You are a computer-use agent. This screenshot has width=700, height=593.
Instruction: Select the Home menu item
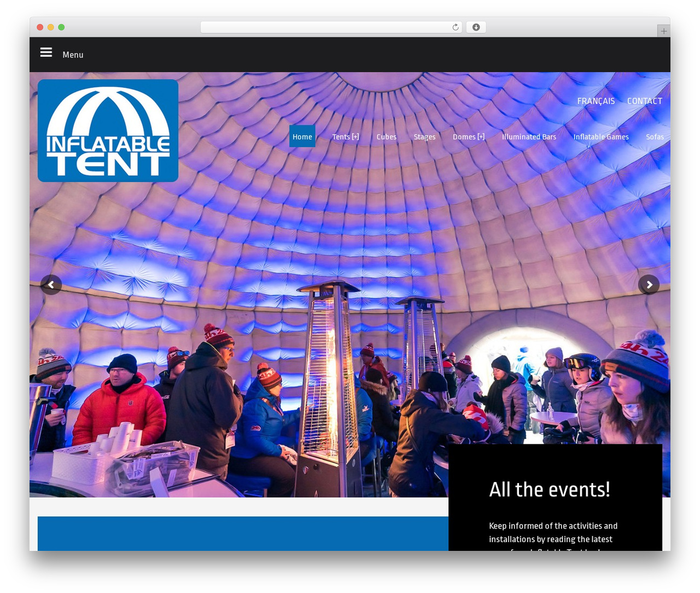[302, 137]
